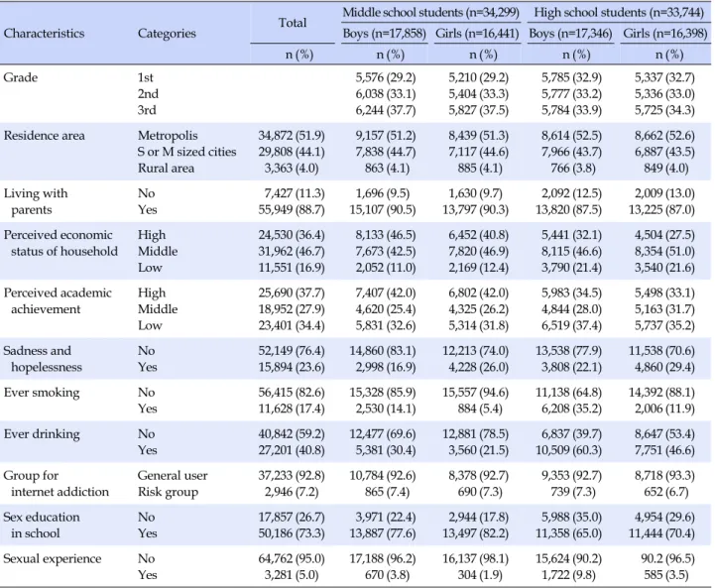Click the total '25,690 (37.7)'
The height and width of the screenshot is (588, 715).
[292, 293]
